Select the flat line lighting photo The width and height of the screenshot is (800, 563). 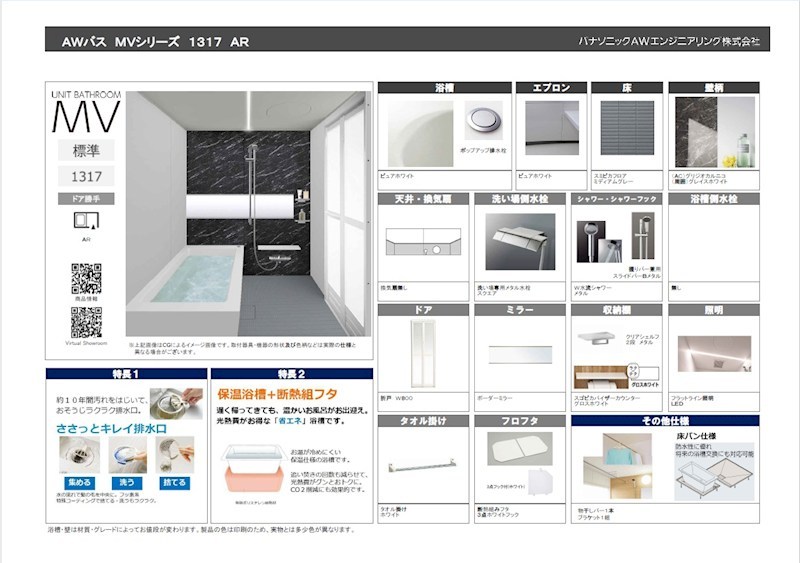(x=714, y=354)
